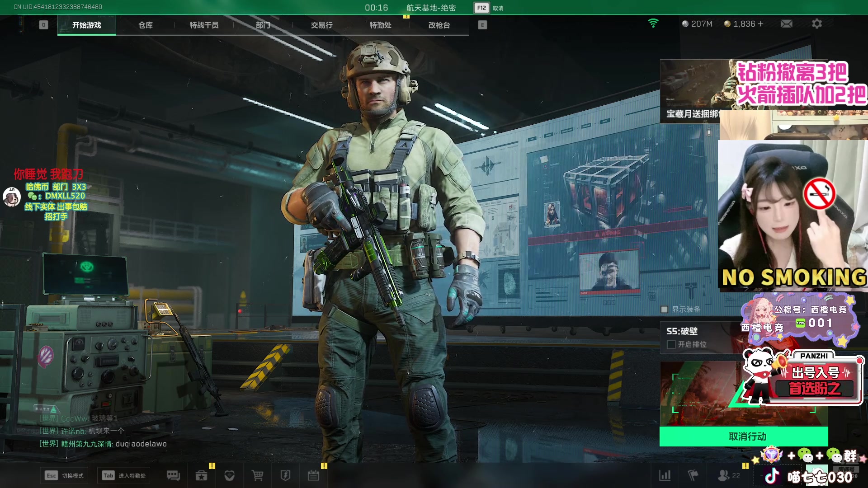The width and height of the screenshot is (868, 488).
Task: Open the mail envelope icon
Action: (x=787, y=23)
